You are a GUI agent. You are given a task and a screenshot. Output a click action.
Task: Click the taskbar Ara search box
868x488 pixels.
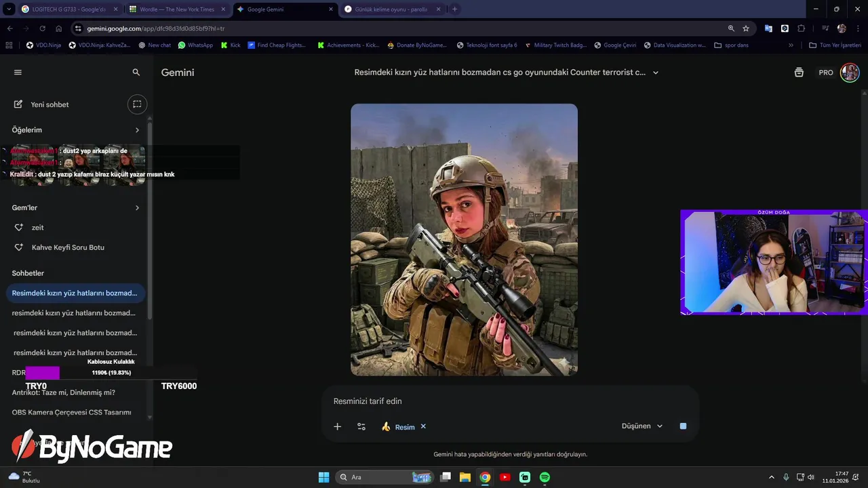point(384,477)
